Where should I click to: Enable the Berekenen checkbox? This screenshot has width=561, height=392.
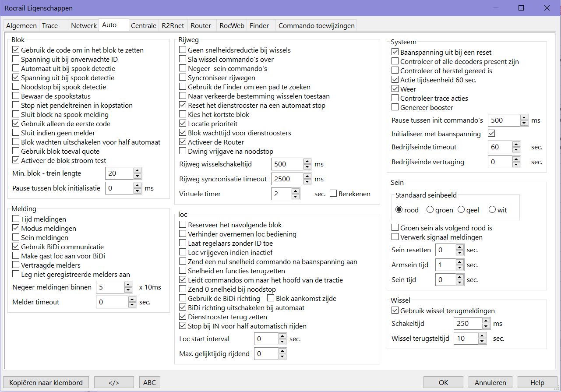click(x=333, y=194)
